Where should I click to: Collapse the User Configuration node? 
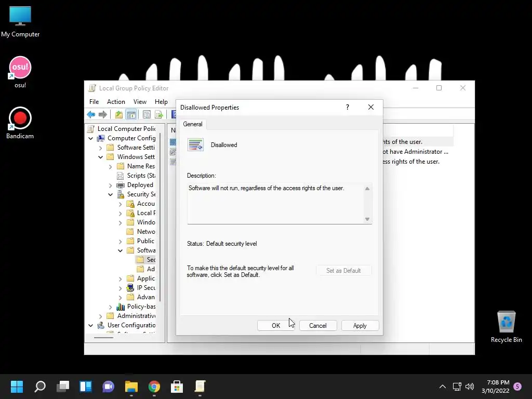click(90, 325)
